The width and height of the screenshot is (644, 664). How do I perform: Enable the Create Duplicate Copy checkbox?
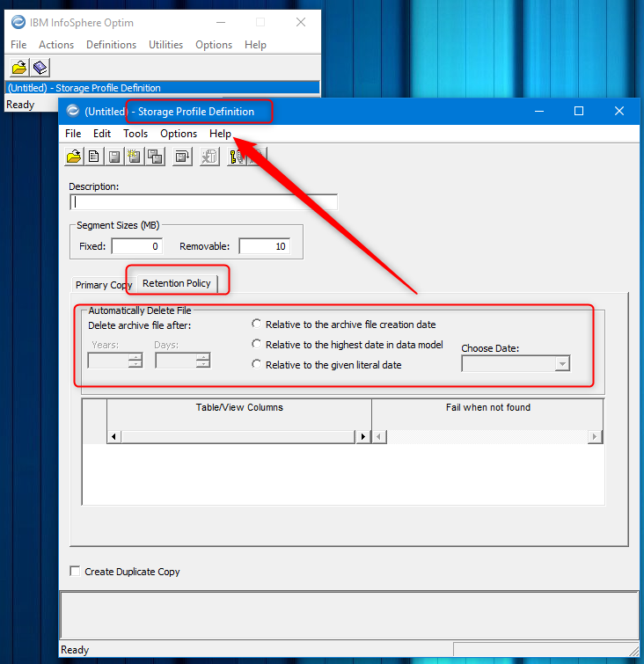pos(75,571)
